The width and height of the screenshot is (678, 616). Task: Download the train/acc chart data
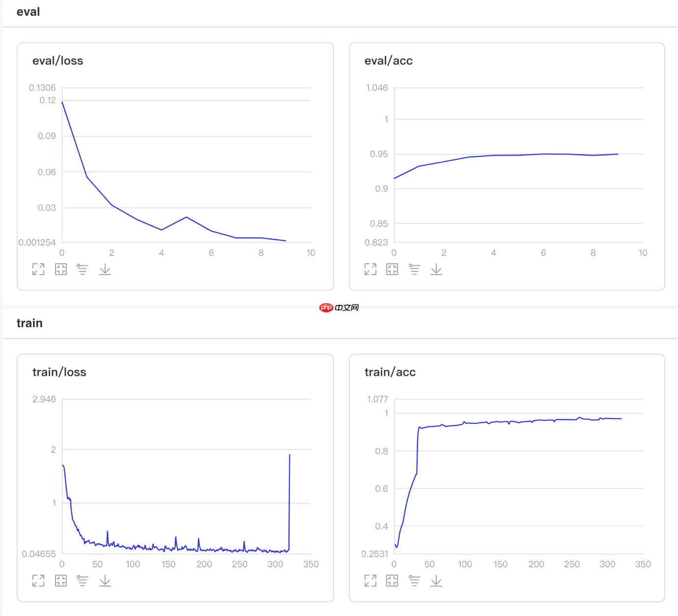point(436,581)
